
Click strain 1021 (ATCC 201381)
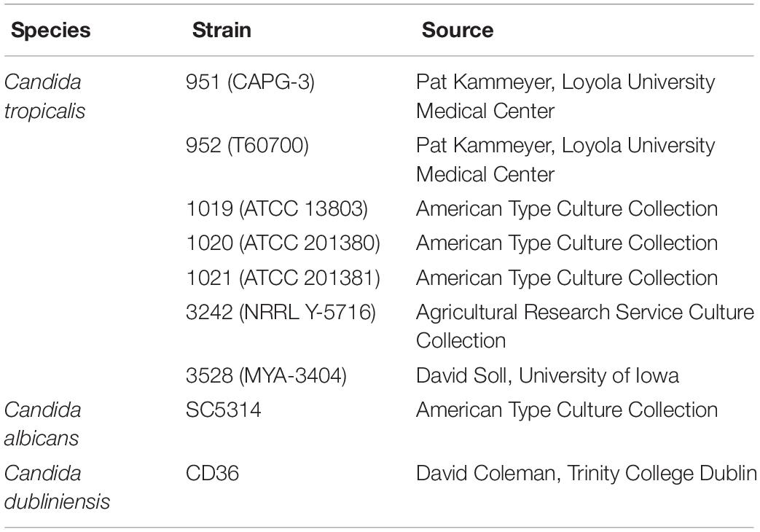click(x=283, y=278)
